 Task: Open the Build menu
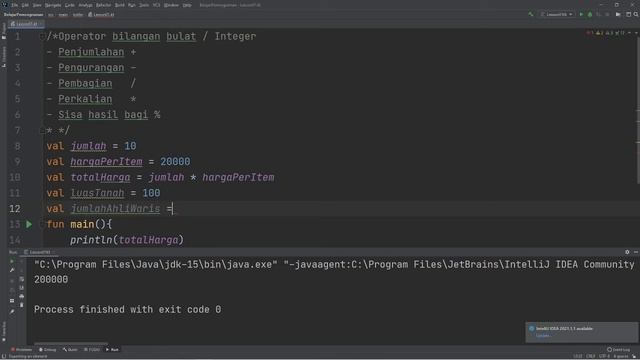coord(120,5)
